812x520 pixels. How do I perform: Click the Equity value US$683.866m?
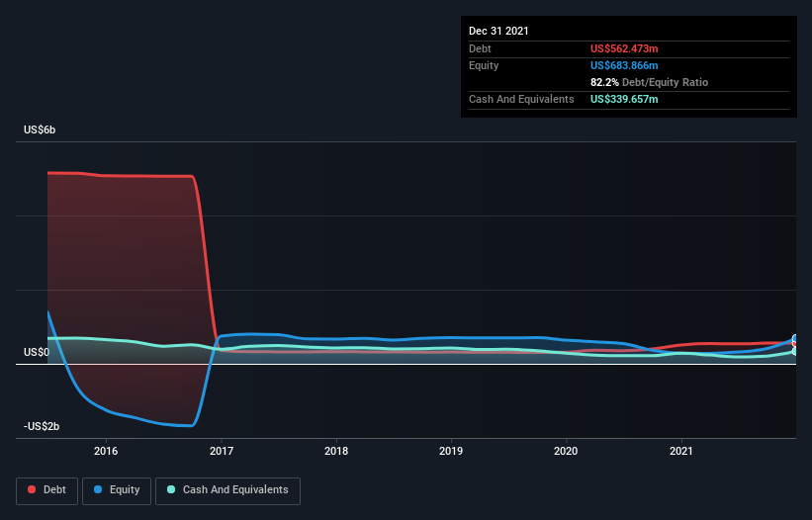coord(624,65)
